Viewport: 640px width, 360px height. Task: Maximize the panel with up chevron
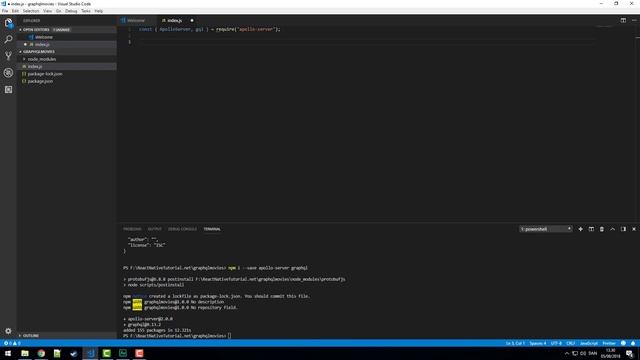point(613,229)
